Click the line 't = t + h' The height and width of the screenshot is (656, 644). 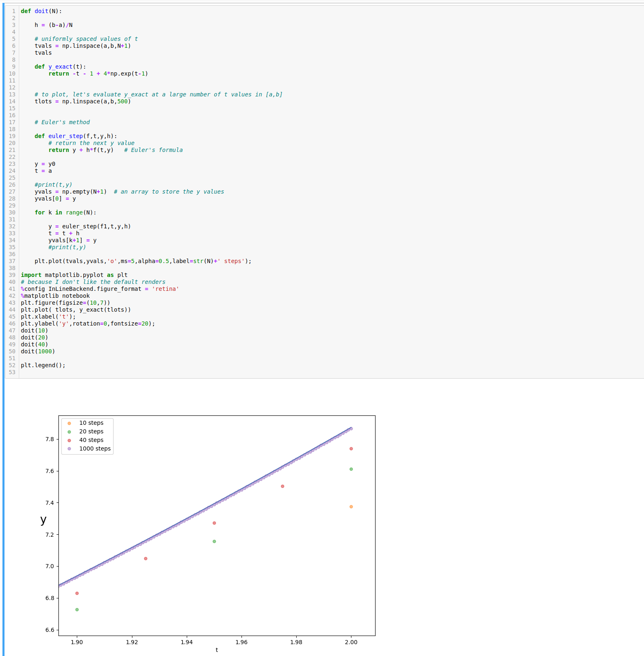(64, 233)
